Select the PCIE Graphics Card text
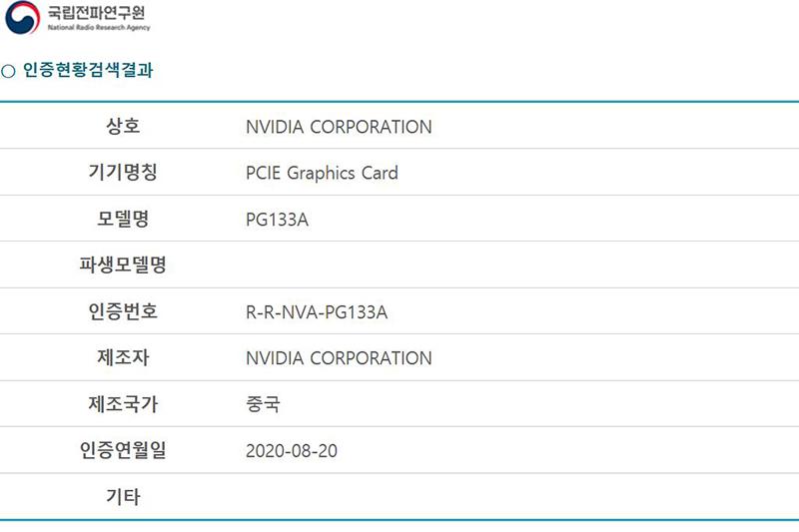The width and height of the screenshot is (799, 532). point(322,173)
